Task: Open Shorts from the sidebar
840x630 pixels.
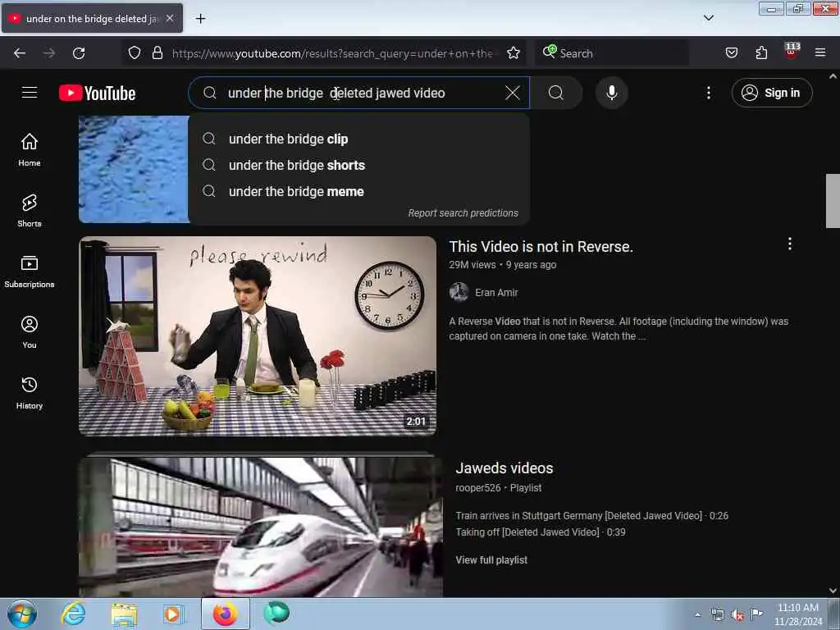Action: pos(30,211)
